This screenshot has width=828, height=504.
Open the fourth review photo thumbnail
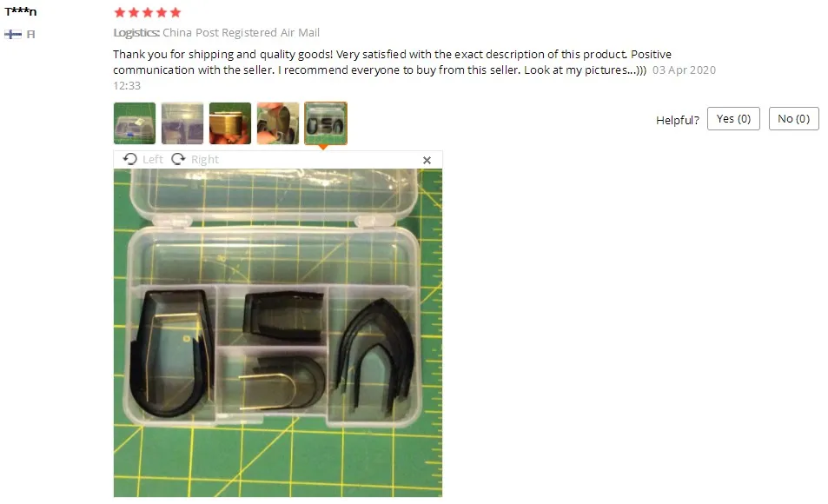[x=278, y=123]
